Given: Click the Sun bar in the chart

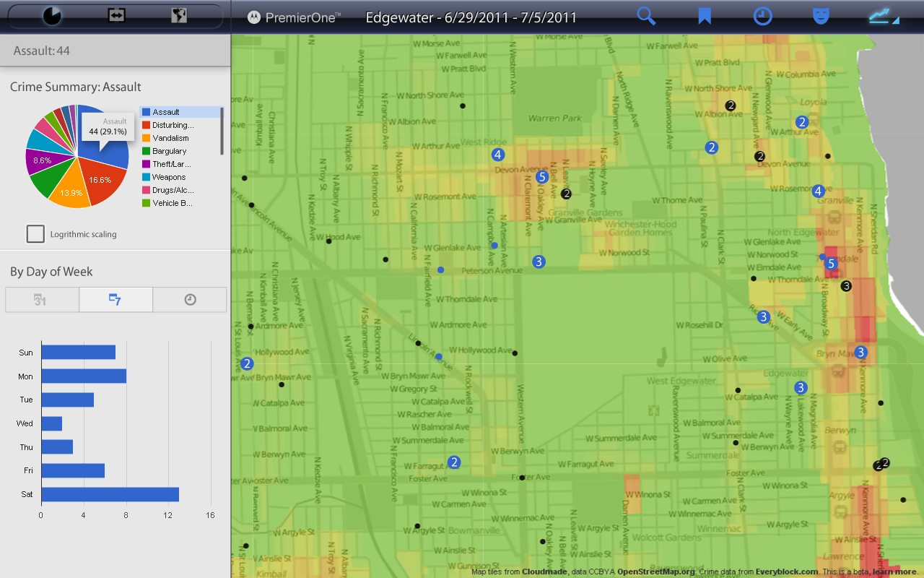Looking at the screenshot, I should tap(78, 353).
